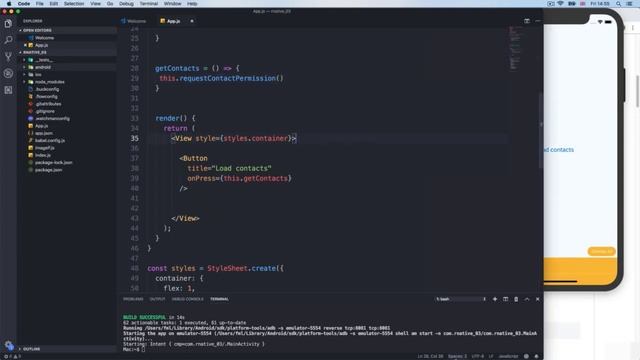
Task: Create a new terminal with plus icon
Action: (x=495, y=299)
